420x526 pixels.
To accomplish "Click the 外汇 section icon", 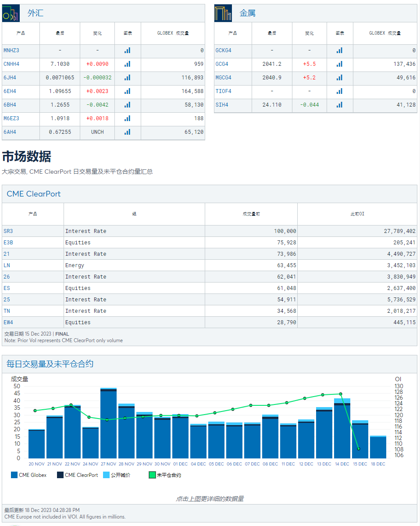I will (x=11, y=13).
